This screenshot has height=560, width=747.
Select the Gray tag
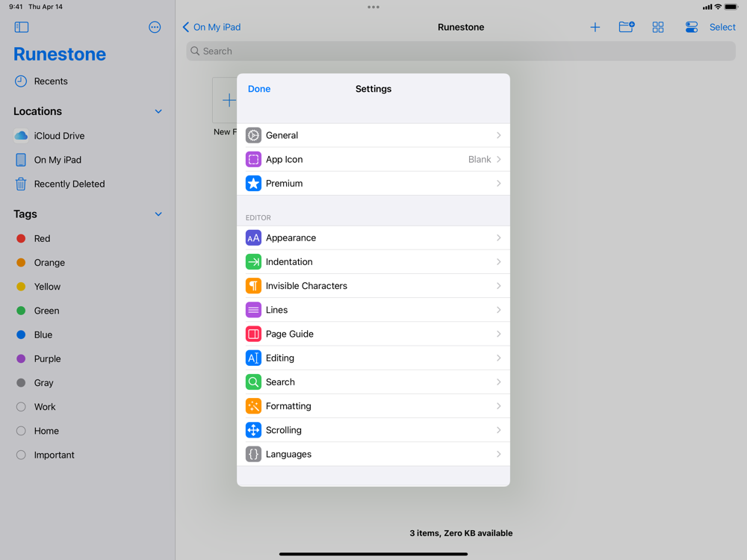coord(88,383)
